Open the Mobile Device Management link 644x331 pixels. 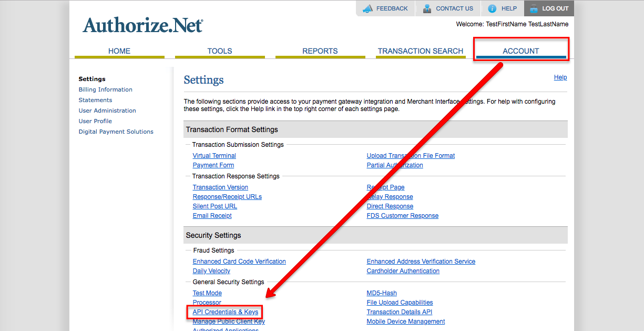tap(406, 322)
